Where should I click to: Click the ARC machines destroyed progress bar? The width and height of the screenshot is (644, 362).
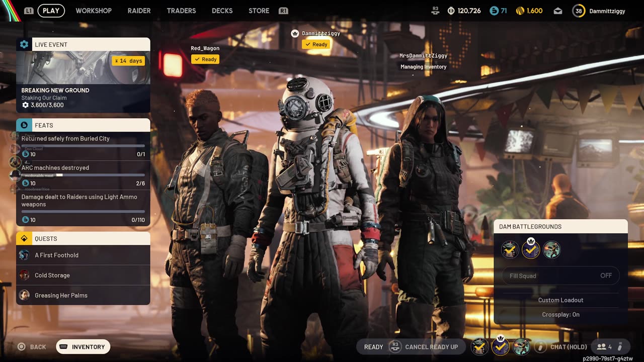point(83,175)
